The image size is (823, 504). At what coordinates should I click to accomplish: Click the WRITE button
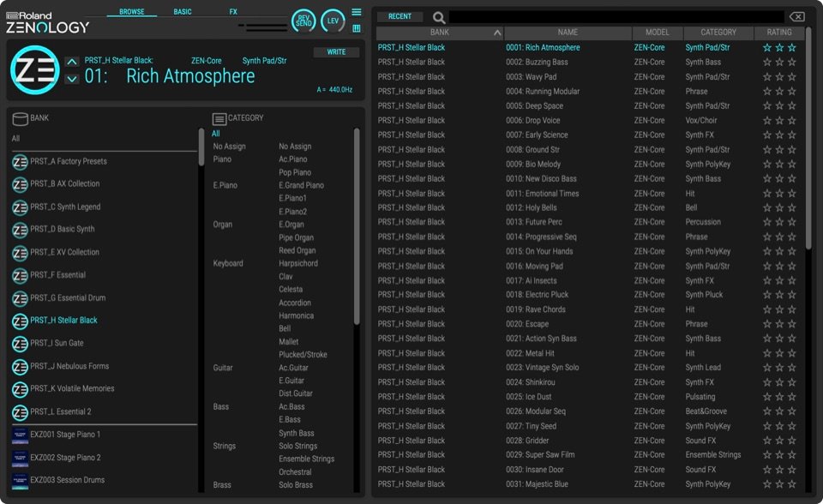point(336,52)
